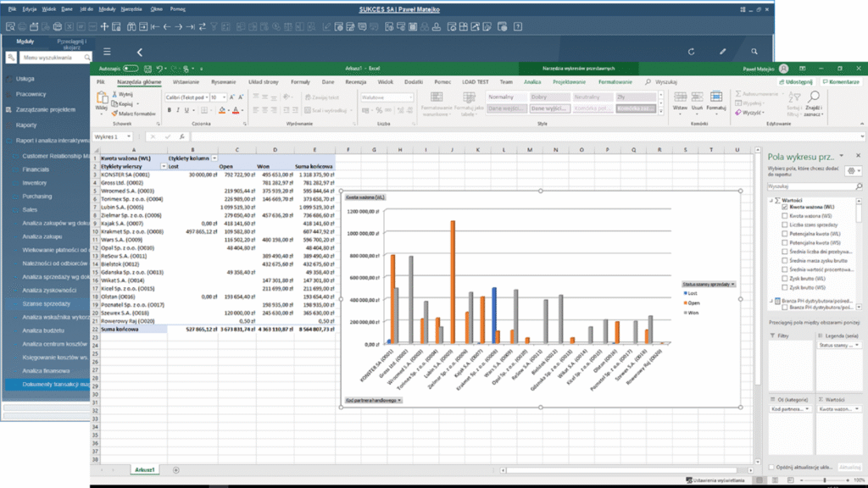The image size is (868, 488).
Task: Click the Delete cells (Usuń) icon
Action: (x=697, y=97)
